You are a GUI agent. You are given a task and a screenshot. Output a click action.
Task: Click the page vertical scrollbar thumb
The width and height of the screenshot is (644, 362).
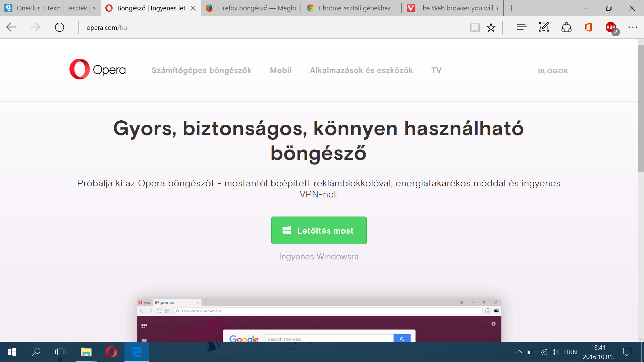641,108
